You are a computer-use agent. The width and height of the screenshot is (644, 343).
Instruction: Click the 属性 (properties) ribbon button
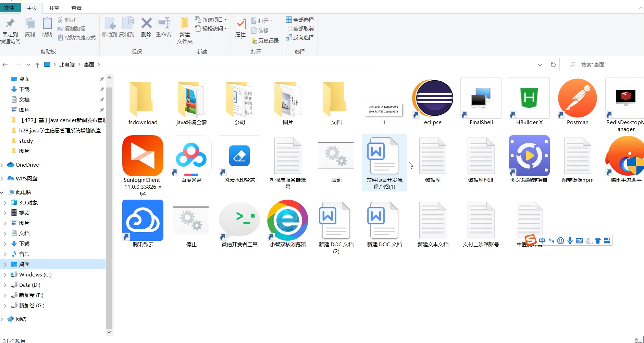click(x=240, y=27)
